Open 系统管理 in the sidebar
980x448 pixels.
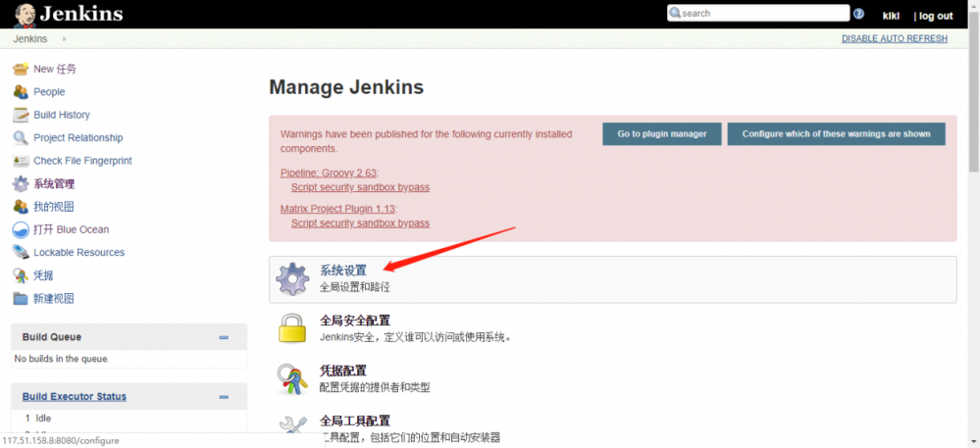point(54,183)
